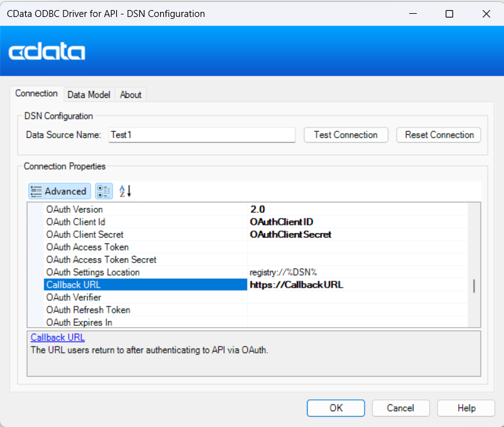Confirm settings with the OK button
This screenshot has width=504, height=427.
point(336,408)
